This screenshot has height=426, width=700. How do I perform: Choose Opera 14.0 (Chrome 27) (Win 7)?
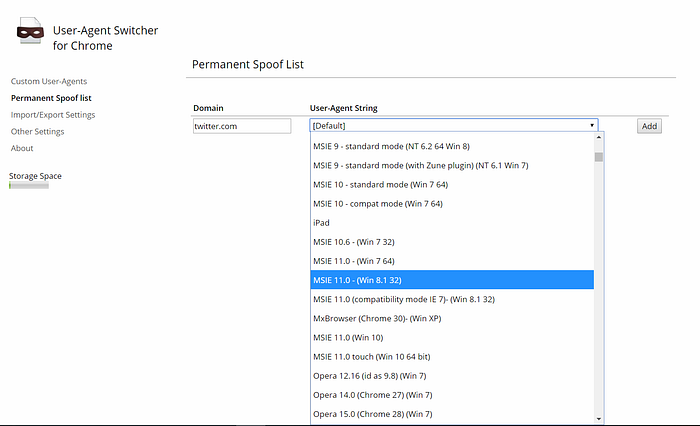452,395
